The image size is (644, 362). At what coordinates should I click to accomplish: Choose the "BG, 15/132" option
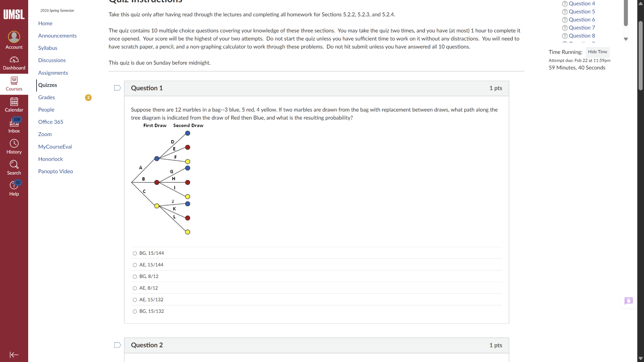(135, 311)
